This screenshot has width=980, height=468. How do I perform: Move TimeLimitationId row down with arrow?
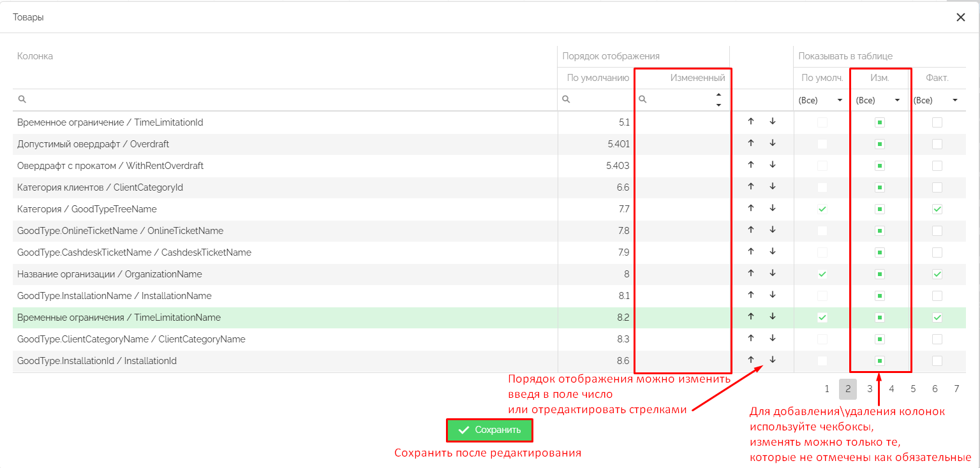(772, 122)
